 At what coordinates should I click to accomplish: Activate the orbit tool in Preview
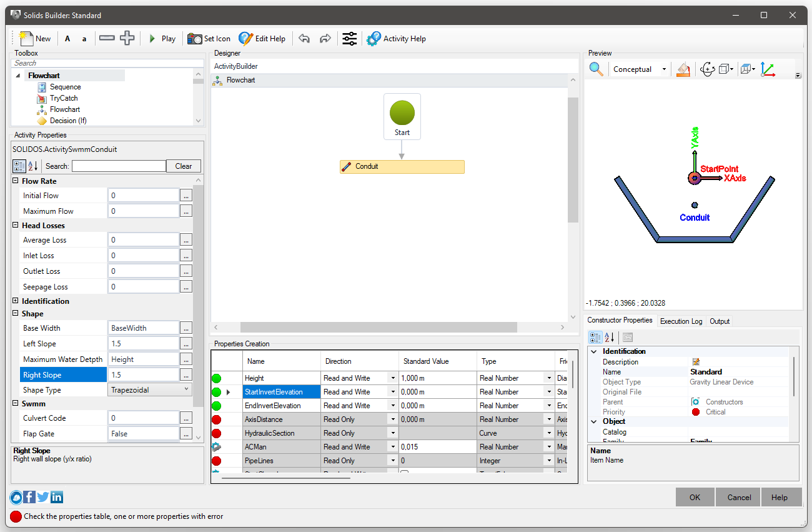[708, 69]
